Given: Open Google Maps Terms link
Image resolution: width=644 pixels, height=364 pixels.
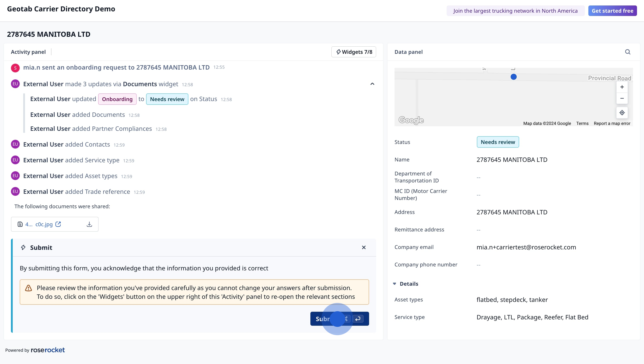Looking at the screenshot, I should (x=582, y=124).
